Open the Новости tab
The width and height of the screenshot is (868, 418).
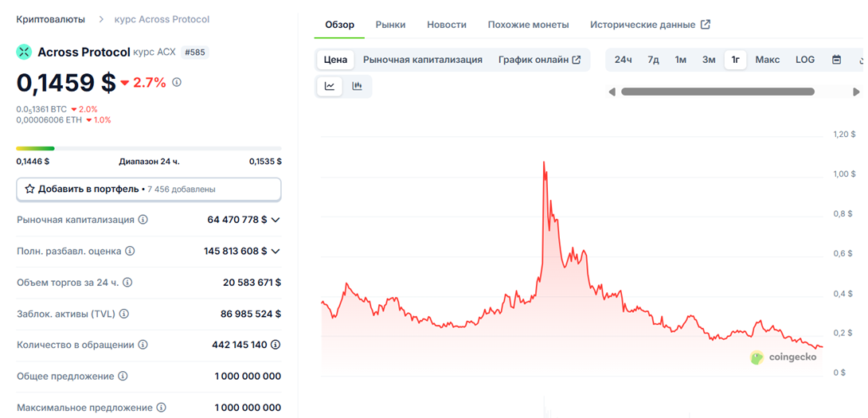(447, 25)
